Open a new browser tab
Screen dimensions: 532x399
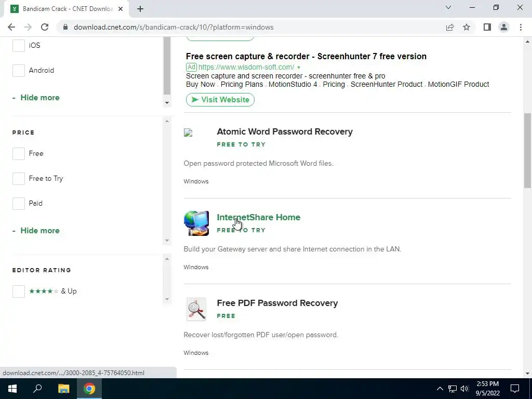(140, 9)
